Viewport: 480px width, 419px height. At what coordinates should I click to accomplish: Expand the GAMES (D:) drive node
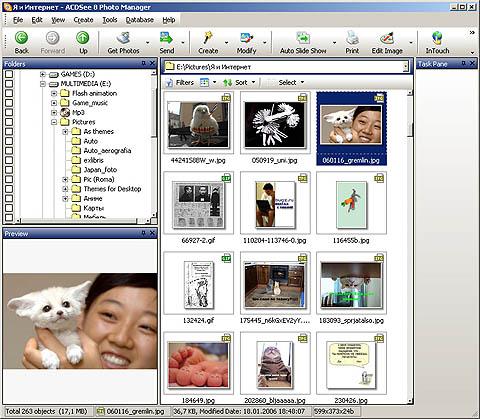42,74
